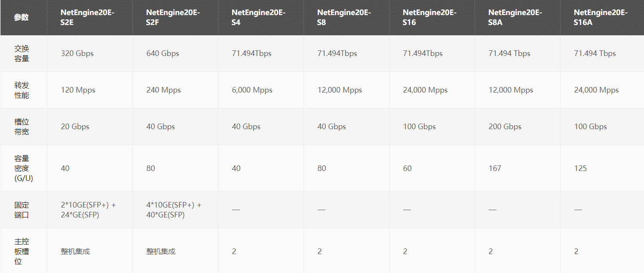Select the 167 capacity density cell

pos(495,168)
